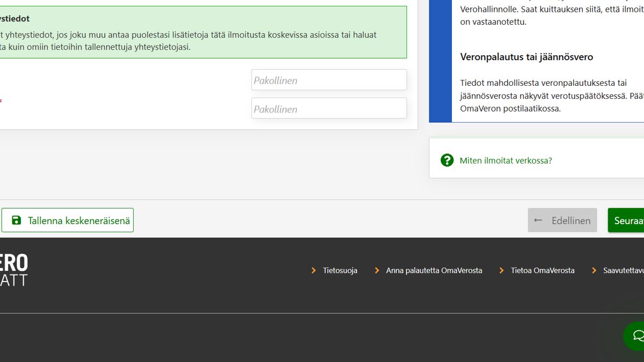The image size is (644, 362).
Task: Click the orange chevron before Tietoa OmaVerosta
Action: pos(502,271)
